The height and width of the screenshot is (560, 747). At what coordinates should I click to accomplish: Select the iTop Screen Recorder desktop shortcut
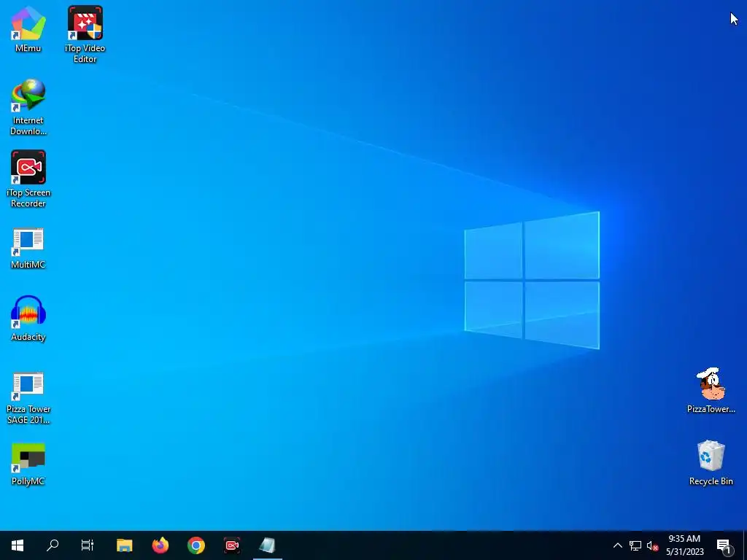tap(28, 179)
